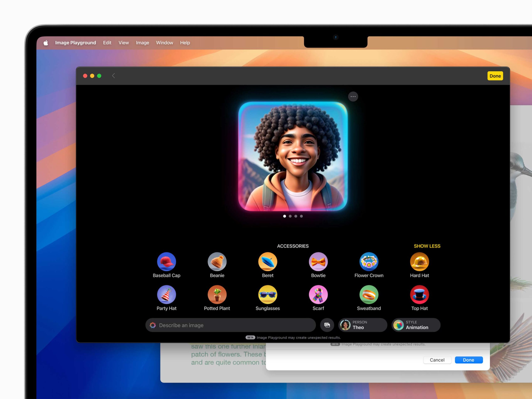Click the green zoom window button
The width and height of the screenshot is (532, 399).
tap(99, 76)
